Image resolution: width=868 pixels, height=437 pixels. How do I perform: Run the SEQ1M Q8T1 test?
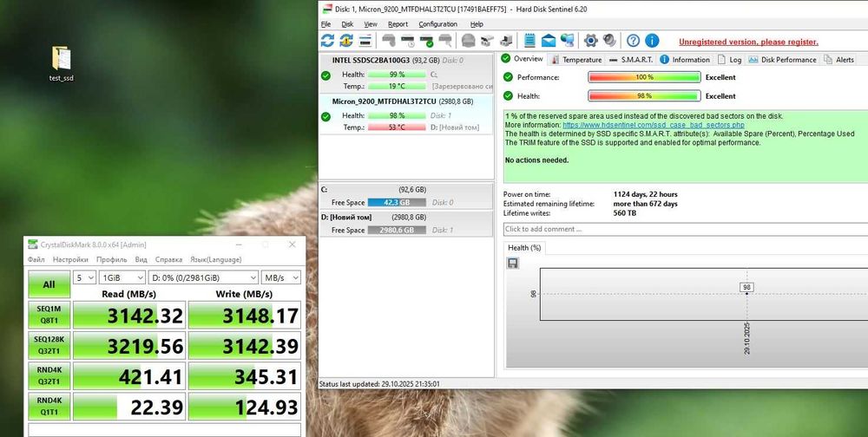(x=49, y=315)
